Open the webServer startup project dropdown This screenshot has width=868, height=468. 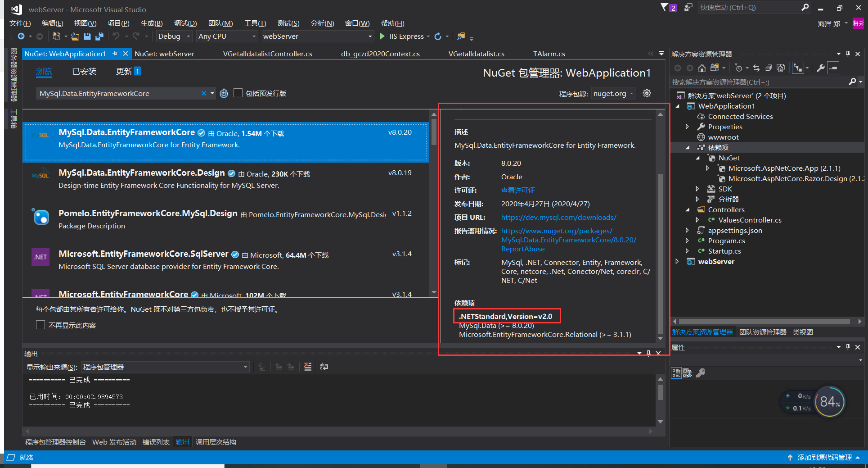(318, 36)
